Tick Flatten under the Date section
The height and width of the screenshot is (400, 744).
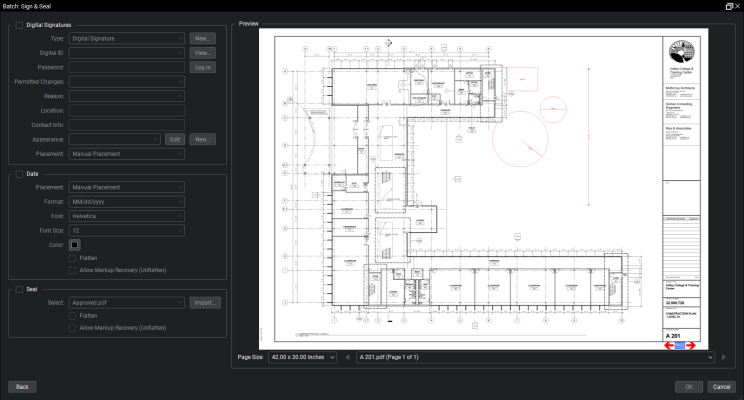73,258
